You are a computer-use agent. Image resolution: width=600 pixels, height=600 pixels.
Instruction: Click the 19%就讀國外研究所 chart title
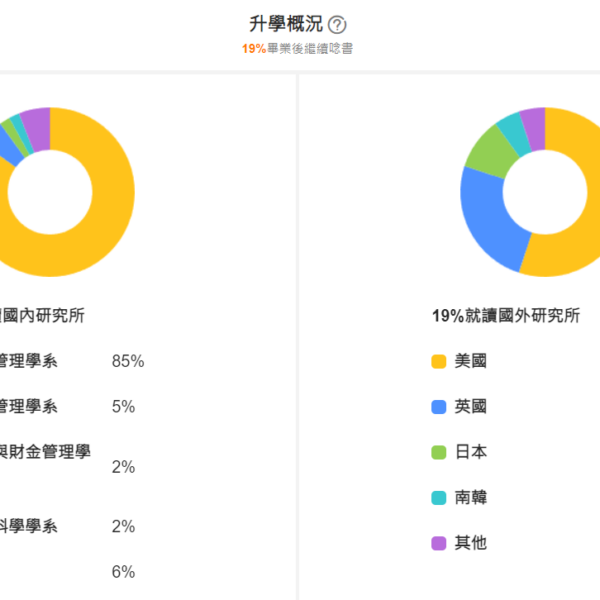click(x=505, y=316)
